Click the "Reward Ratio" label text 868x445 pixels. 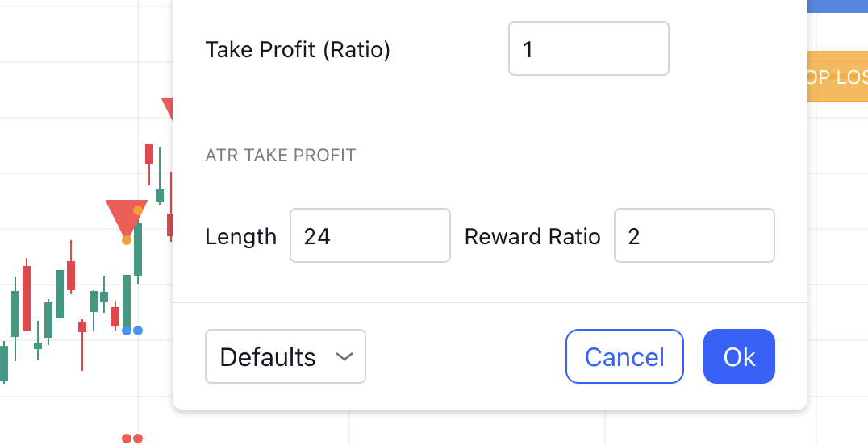[532, 237]
